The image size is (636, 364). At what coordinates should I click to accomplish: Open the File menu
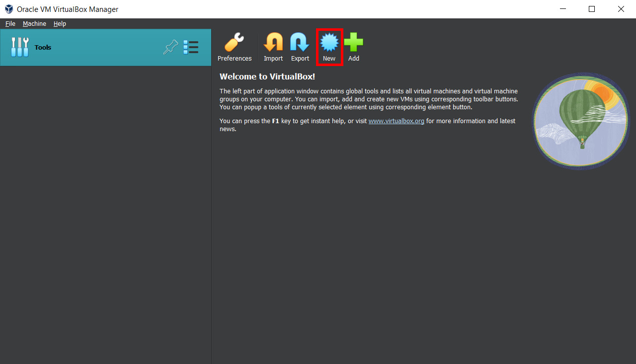click(x=10, y=24)
